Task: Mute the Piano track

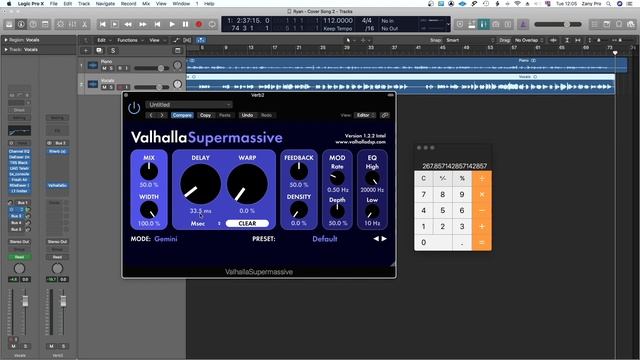Action: click(x=104, y=68)
